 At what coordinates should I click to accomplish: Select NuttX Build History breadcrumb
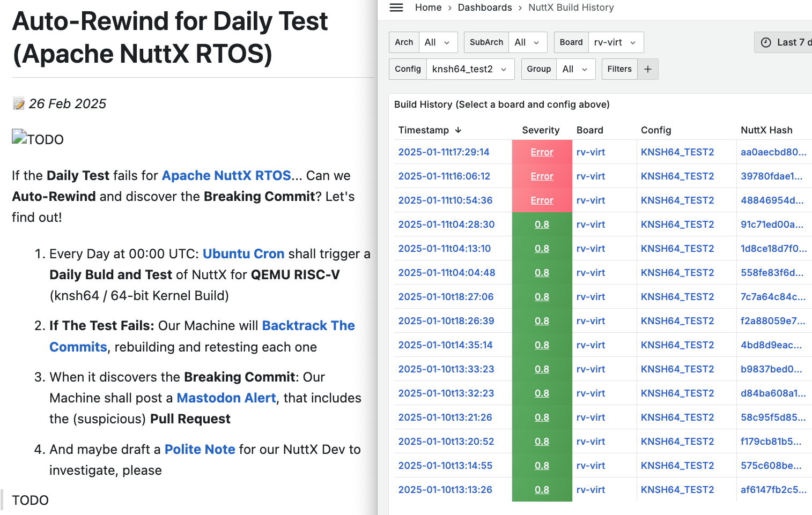click(571, 8)
